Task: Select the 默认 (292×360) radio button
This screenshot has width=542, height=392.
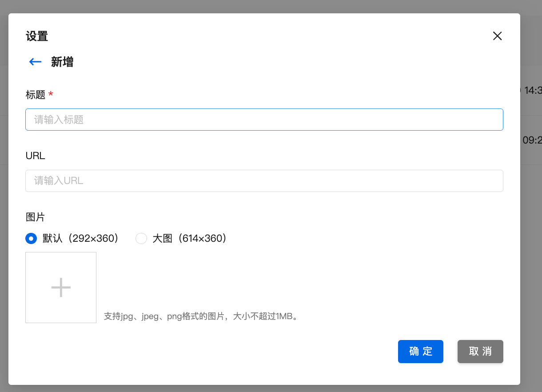Action: click(x=31, y=239)
